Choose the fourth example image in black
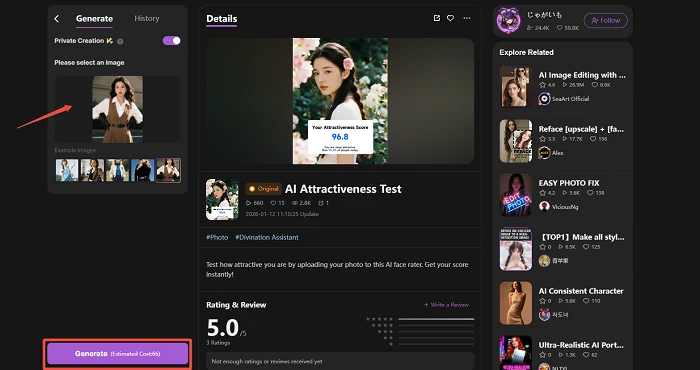Image resolution: width=700 pixels, height=370 pixels. point(143,170)
